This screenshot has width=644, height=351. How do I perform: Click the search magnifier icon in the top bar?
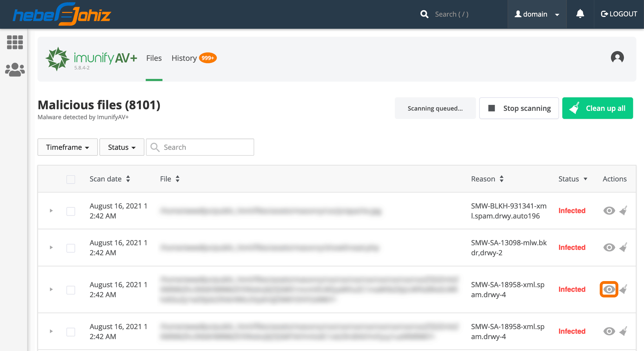point(424,14)
